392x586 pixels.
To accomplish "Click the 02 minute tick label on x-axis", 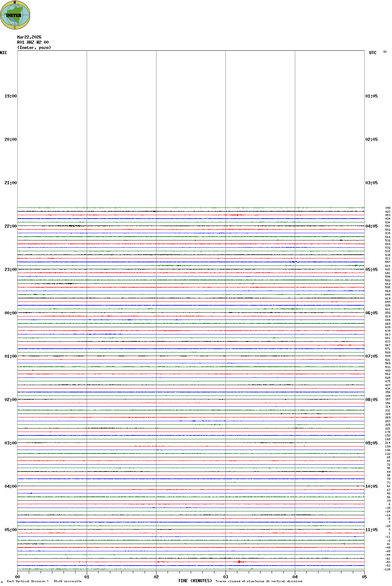I will pyautogui.click(x=156, y=577).
